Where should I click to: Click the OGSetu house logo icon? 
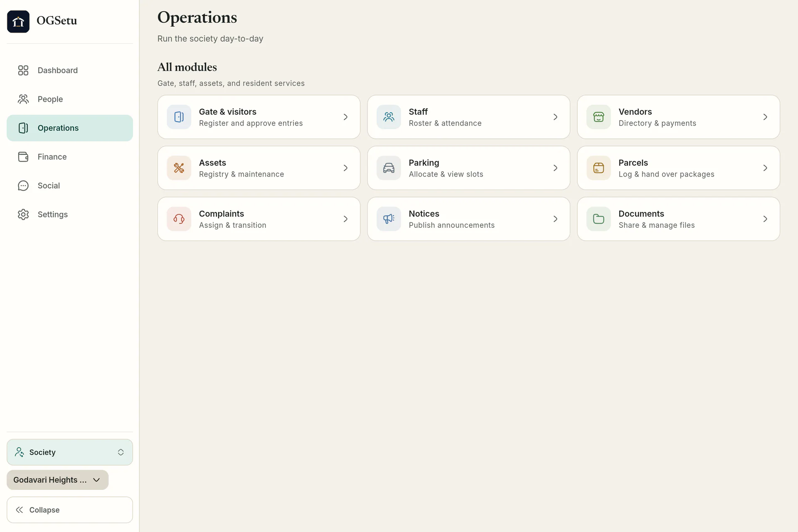[18, 21]
